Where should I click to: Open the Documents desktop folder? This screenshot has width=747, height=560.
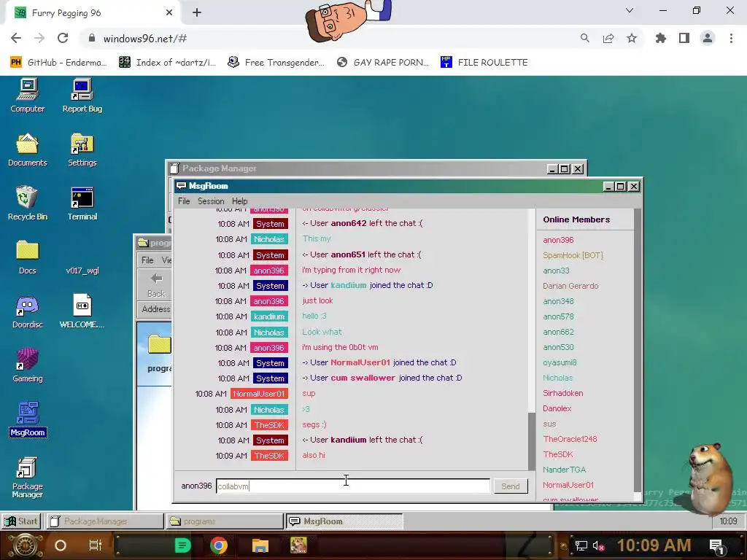[27, 149]
